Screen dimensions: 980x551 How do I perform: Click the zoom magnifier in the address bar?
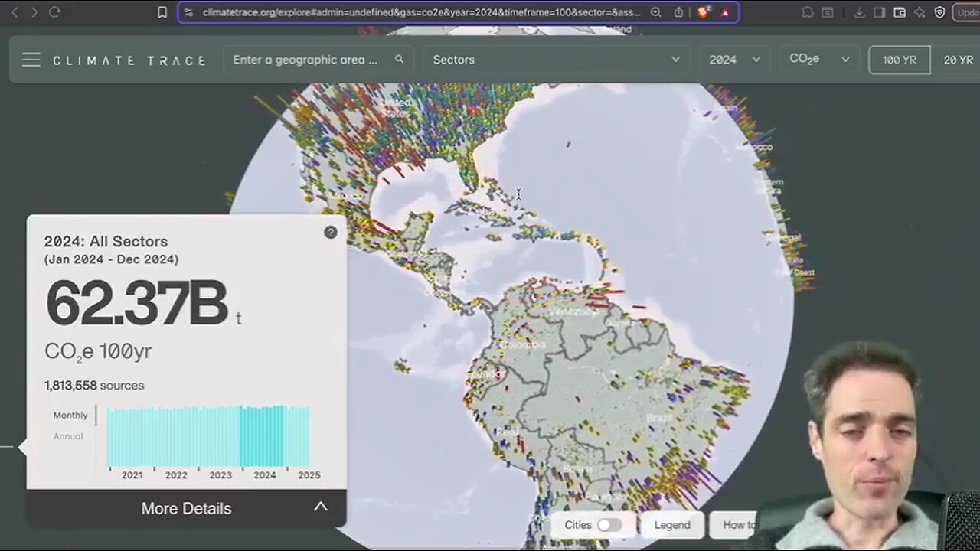point(656,12)
